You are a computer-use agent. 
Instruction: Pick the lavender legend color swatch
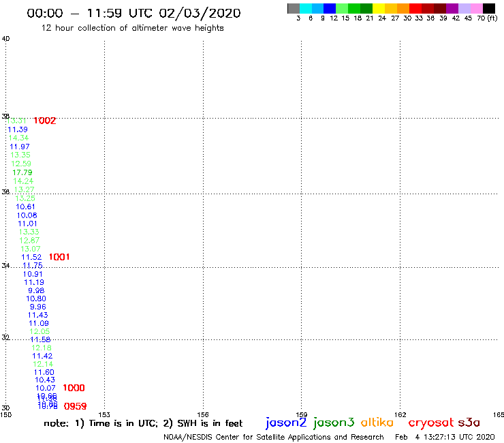[x=464, y=8]
